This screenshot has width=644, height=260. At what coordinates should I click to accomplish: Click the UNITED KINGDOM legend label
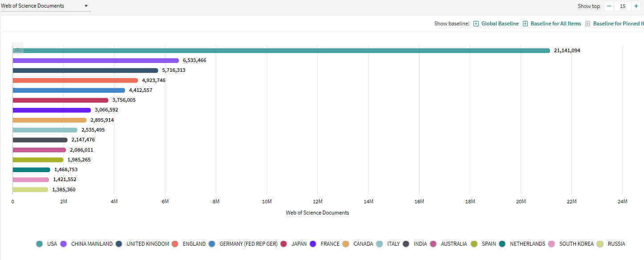[x=148, y=244]
